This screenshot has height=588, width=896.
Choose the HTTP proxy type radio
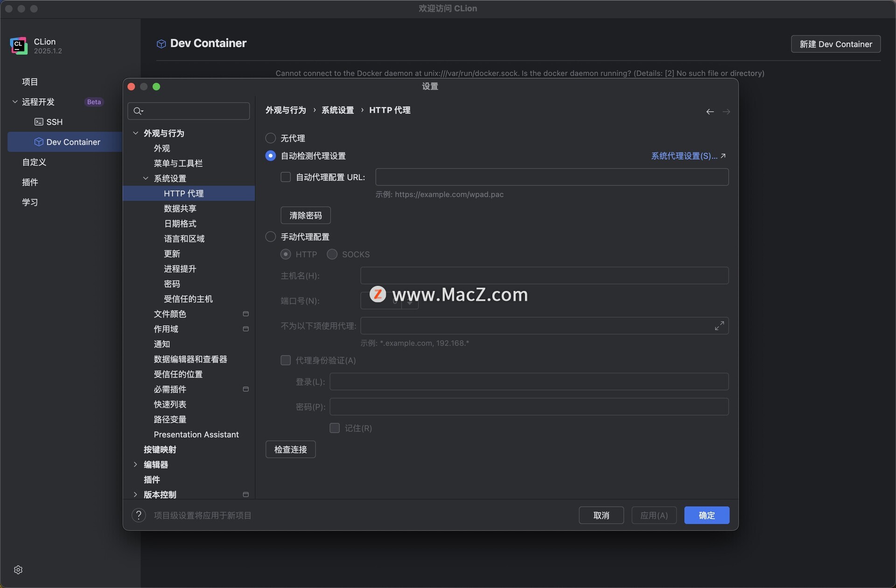[286, 254]
